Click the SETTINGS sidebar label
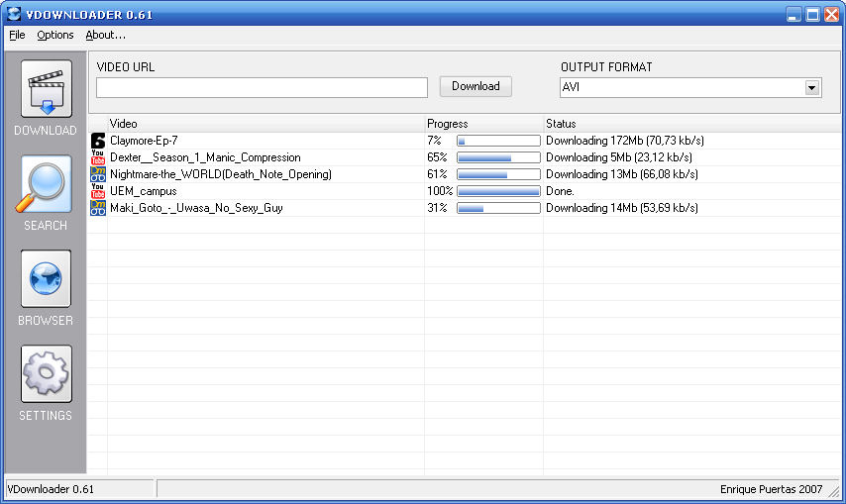 (x=46, y=416)
